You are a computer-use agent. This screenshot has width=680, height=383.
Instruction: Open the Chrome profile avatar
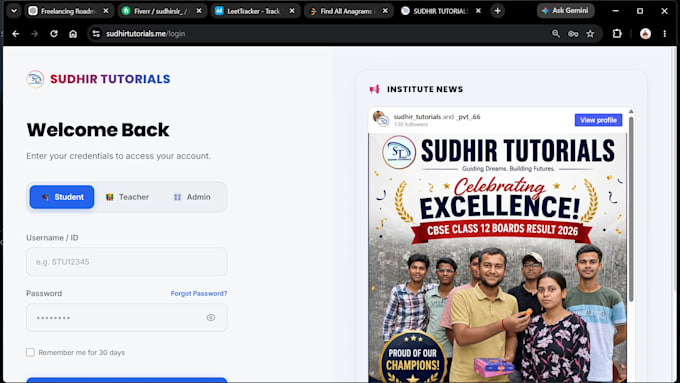coord(645,33)
